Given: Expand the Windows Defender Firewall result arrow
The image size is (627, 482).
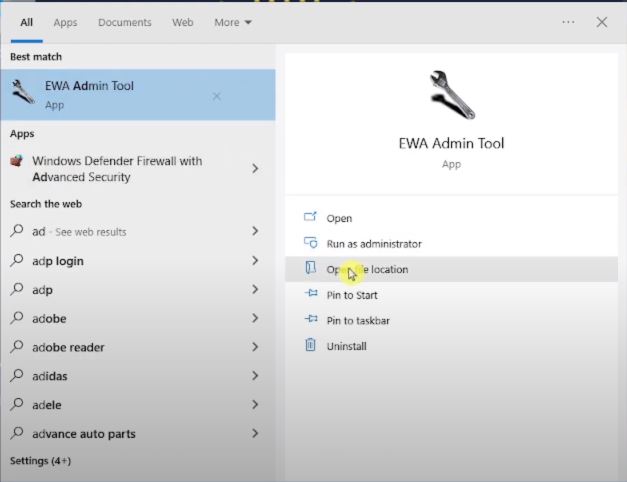Looking at the screenshot, I should [255, 168].
